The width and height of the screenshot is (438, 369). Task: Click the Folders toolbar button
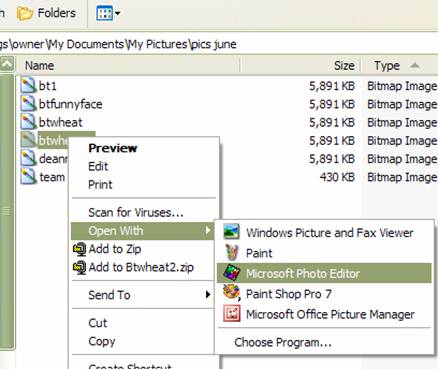pos(46,13)
